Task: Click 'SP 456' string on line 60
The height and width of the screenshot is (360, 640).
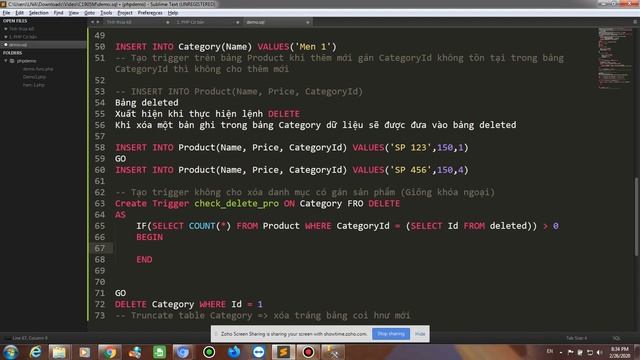Action: pos(411,170)
